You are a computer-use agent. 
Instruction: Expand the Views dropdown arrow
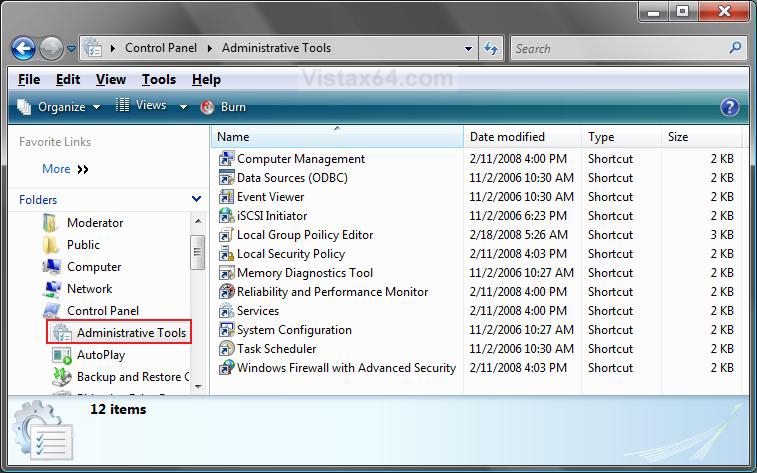click(183, 107)
